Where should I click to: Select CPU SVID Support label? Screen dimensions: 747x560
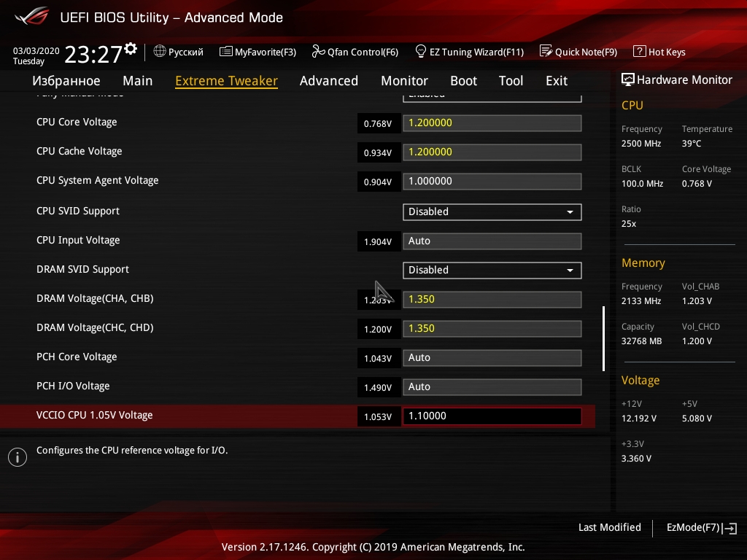[77, 211]
